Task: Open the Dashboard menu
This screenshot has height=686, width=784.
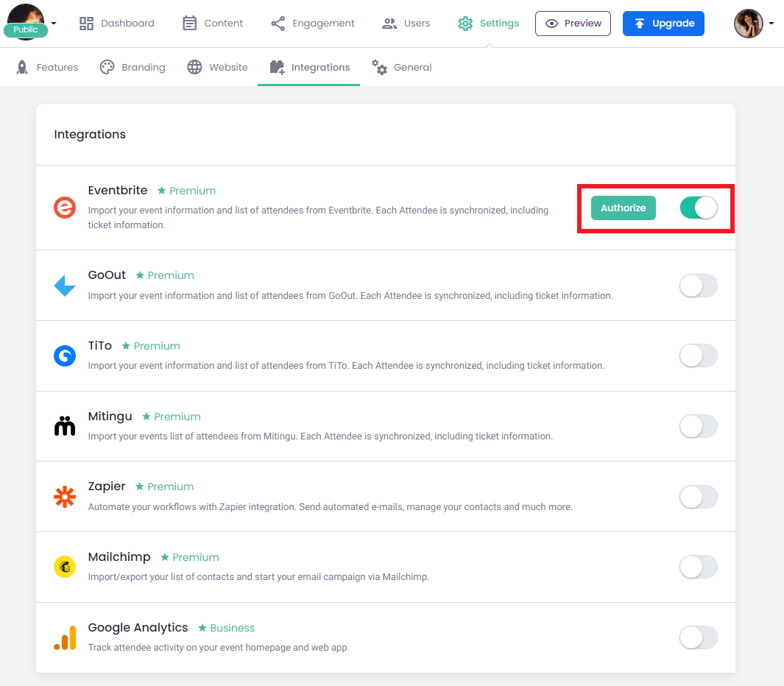Action: (x=117, y=24)
